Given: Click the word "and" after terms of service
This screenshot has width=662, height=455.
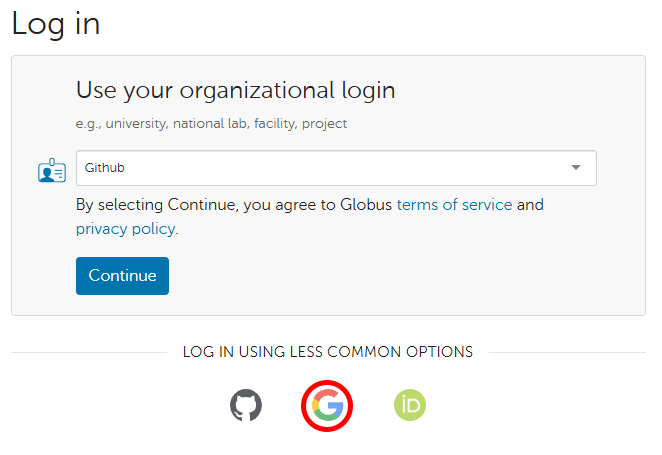Looking at the screenshot, I should [x=530, y=204].
